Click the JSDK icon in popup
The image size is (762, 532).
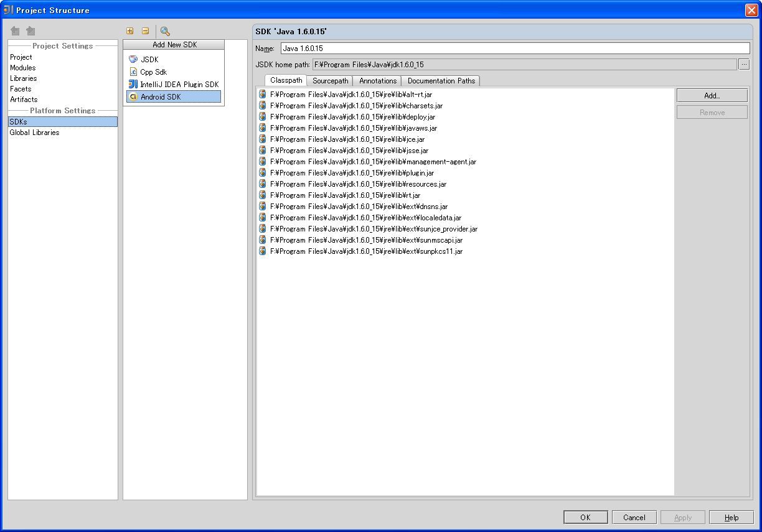(x=133, y=60)
